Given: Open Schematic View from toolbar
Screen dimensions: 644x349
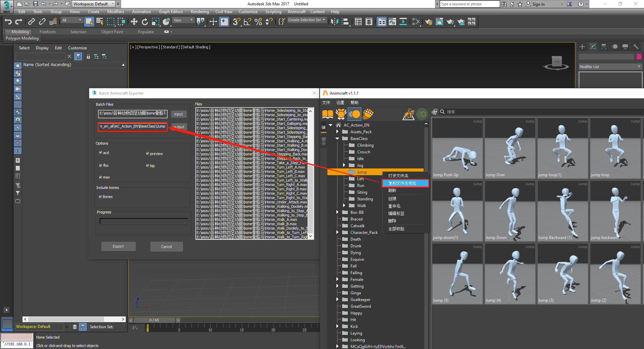Looking at the screenshot, I should 403,22.
